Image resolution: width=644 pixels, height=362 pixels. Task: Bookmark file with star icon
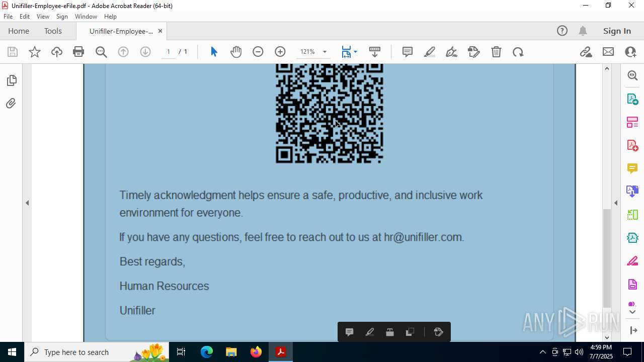tap(35, 52)
